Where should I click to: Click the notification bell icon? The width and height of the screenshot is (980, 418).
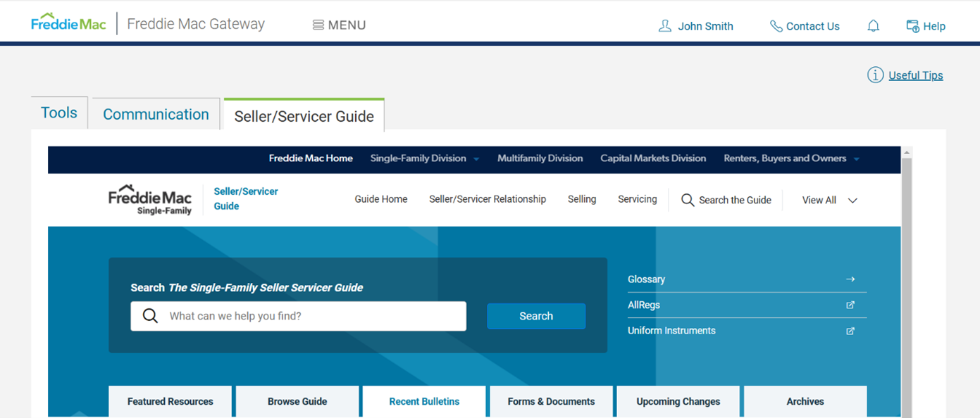coord(873,26)
